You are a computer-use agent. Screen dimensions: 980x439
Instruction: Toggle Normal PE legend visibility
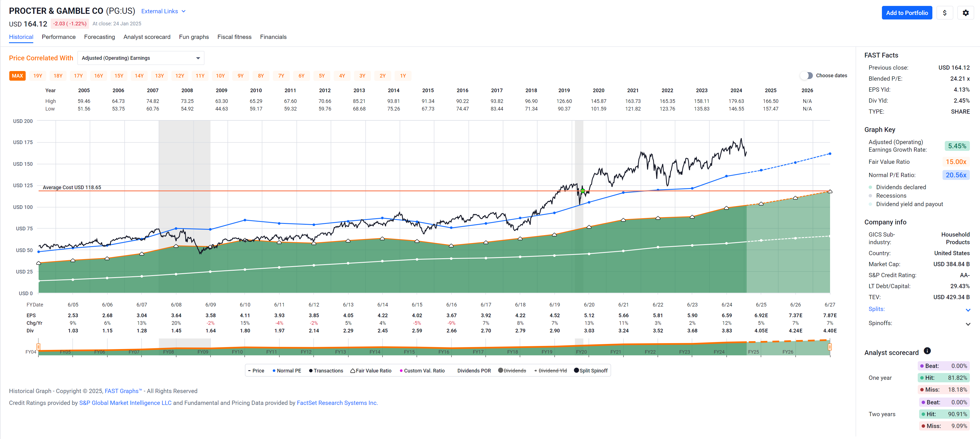click(x=286, y=370)
